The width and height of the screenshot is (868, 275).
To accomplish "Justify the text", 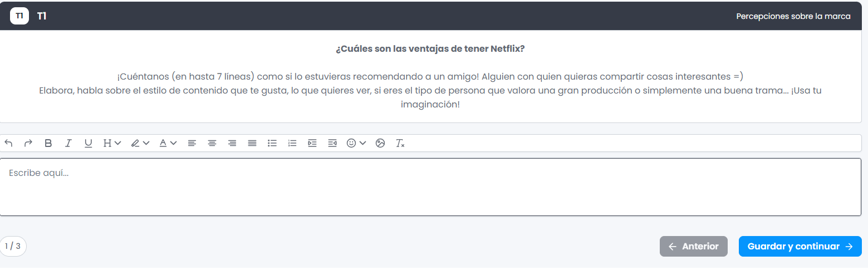I will [252, 143].
